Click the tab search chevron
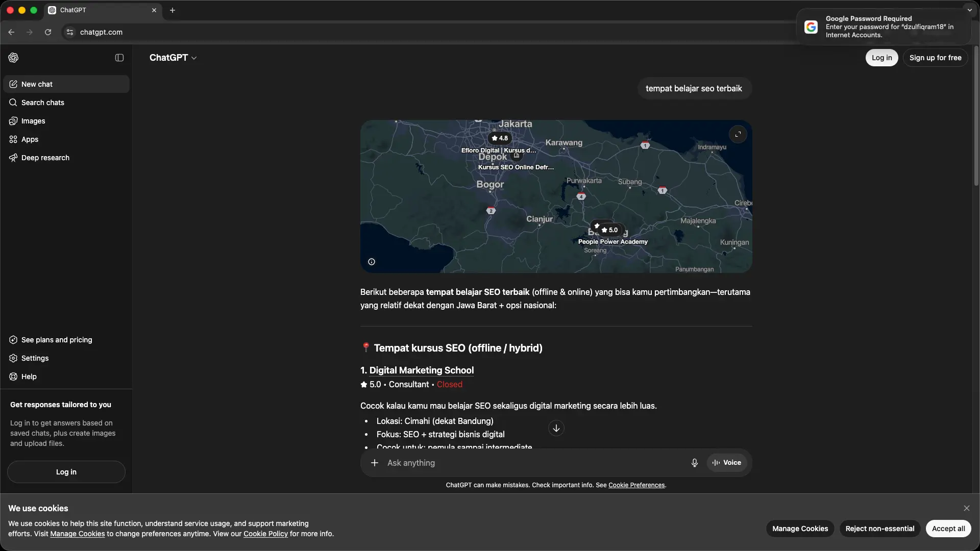 [x=969, y=10]
